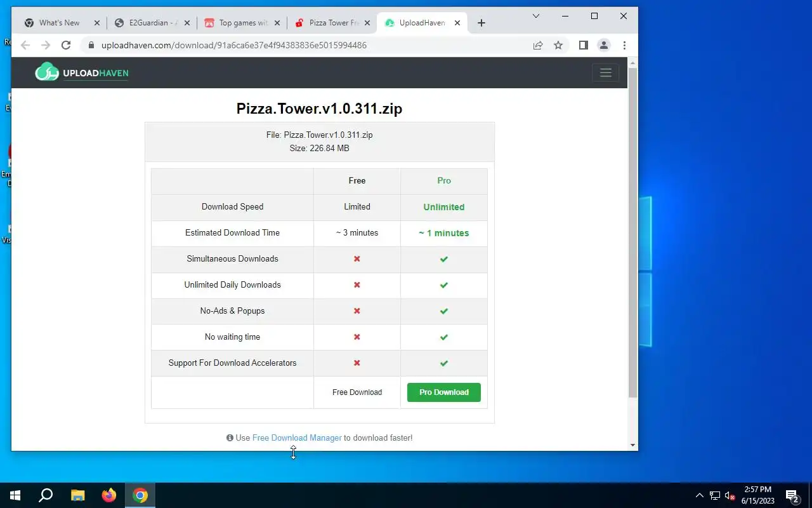Click the red X for Simultaneous Downloads
This screenshot has height=508, width=812.
[x=357, y=259]
